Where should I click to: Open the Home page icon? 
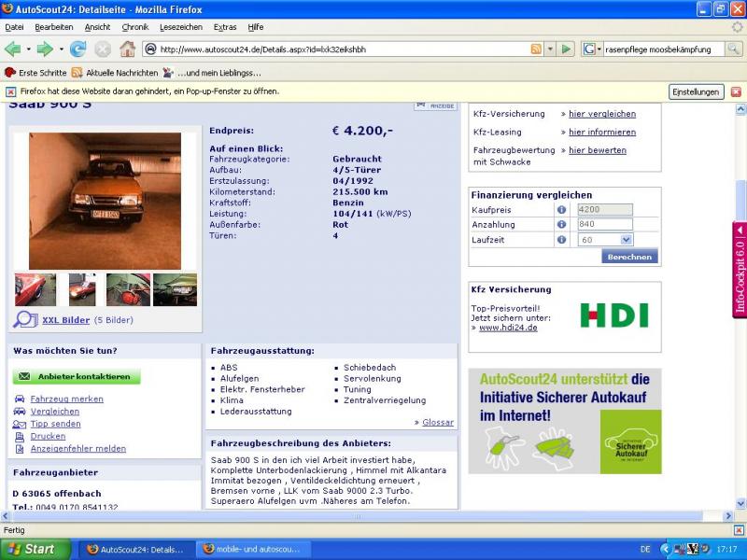(127, 49)
